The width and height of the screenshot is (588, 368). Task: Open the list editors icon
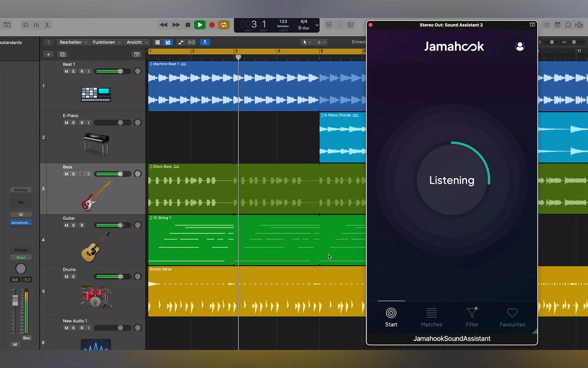(546, 25)
